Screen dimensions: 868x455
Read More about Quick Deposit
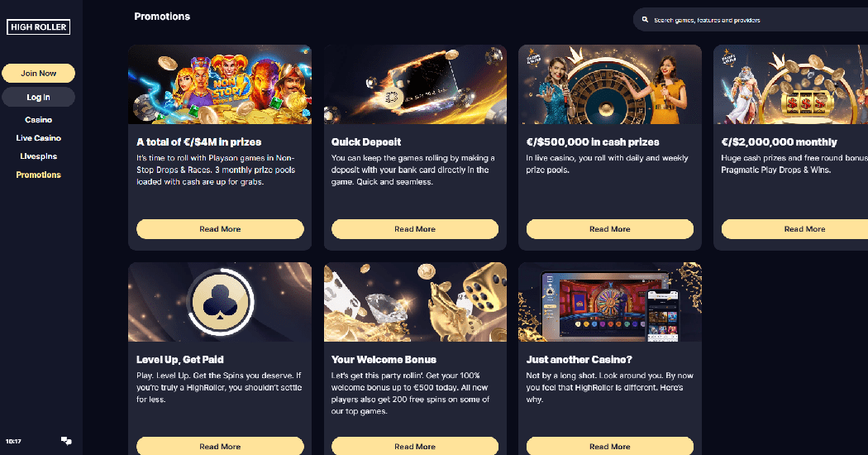click(415, 229)
